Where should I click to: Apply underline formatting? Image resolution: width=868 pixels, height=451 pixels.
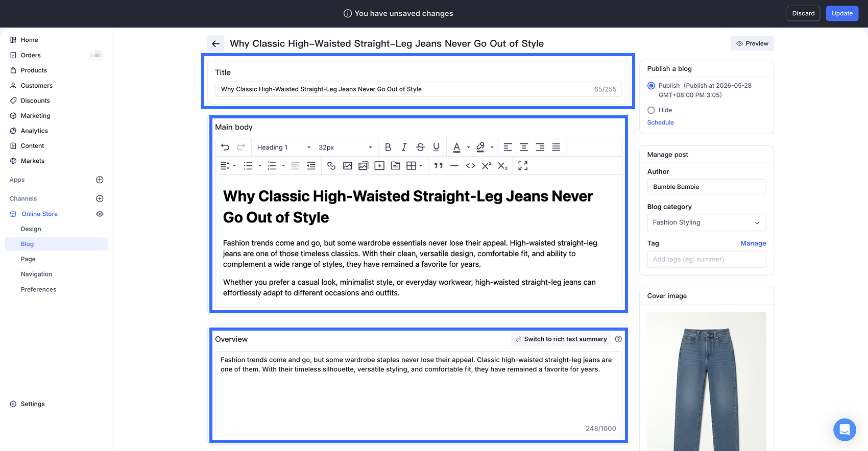pyautogui.click(x=437, y=147)
